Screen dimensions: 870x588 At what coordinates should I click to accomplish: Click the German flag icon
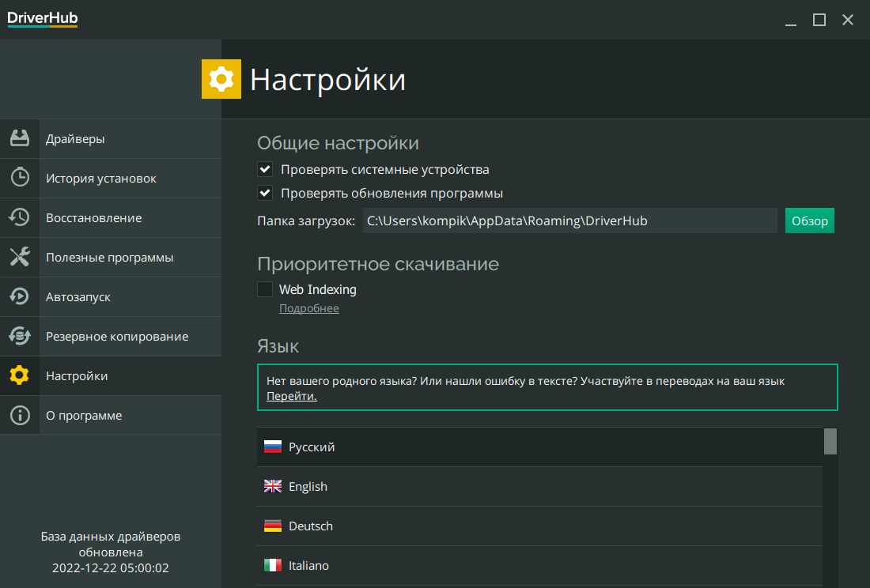coord(272,526)
